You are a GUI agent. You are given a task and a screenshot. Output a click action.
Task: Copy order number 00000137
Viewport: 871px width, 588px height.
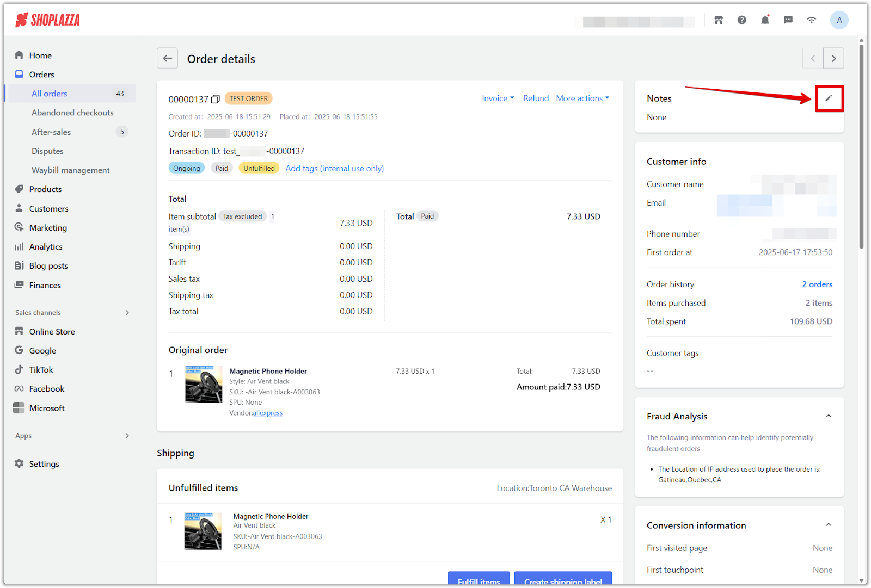coord(216,99)
